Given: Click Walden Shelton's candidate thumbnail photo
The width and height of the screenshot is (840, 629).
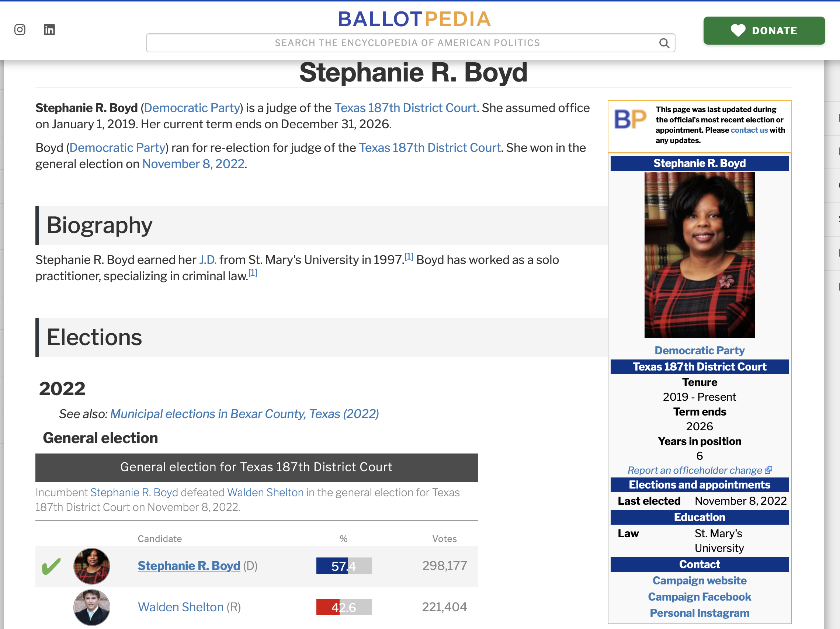Looking at the screenshot, I should [91, 607].
